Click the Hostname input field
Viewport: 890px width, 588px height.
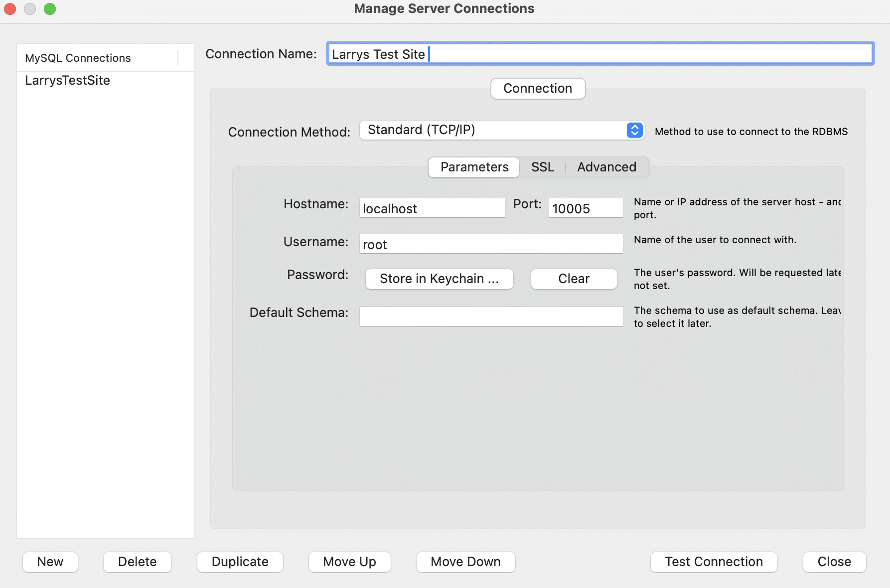tap(432, 208)
